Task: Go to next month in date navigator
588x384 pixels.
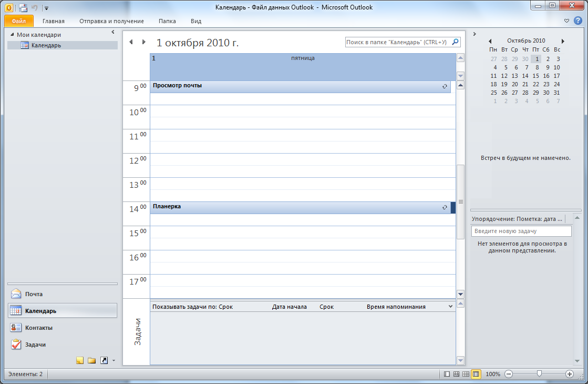Action: click(562, 41)
